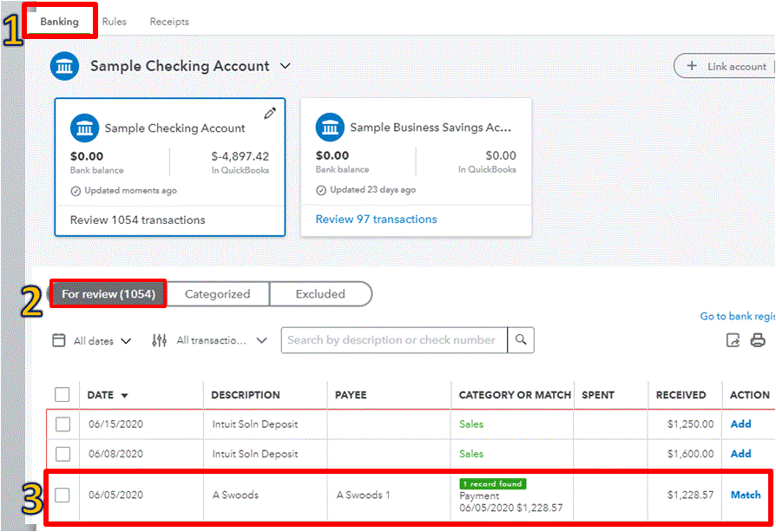Click the Sales category on 06/08/2020 row
Screen dimensions: 776x532
[x=471, y=454]
